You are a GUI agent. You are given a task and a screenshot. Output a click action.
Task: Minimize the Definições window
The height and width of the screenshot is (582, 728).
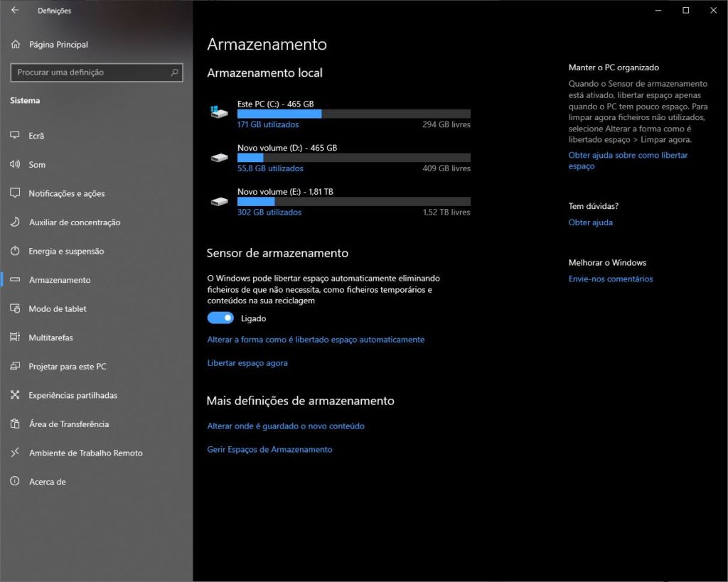click(658, 10)
